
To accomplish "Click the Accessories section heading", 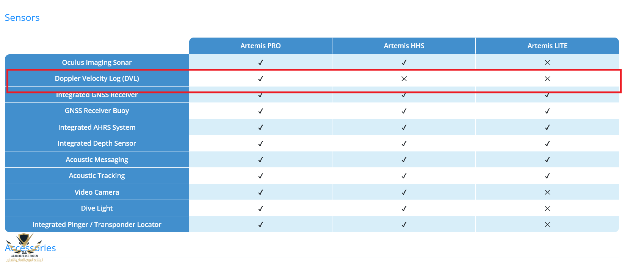I will [30, 248].
